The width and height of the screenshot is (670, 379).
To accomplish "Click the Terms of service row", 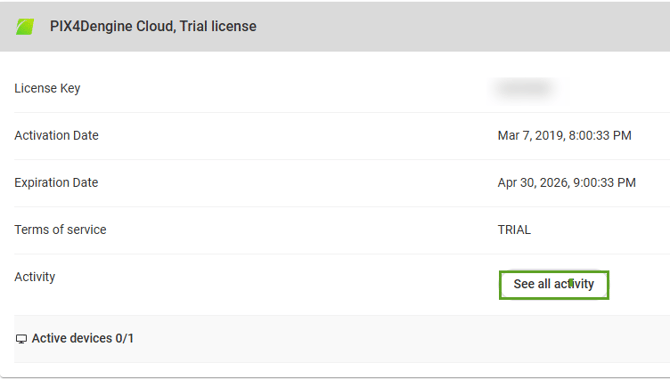I will tap(342, 230).
